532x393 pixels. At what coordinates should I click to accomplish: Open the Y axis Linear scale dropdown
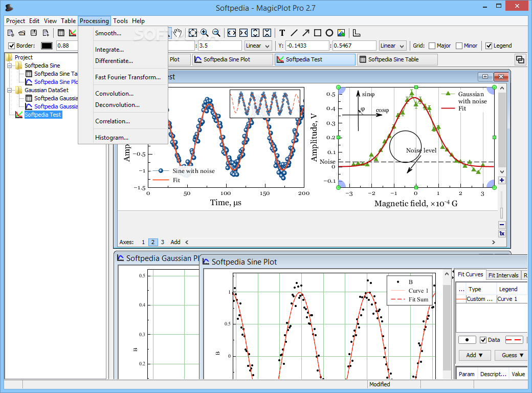pos(393,46)
